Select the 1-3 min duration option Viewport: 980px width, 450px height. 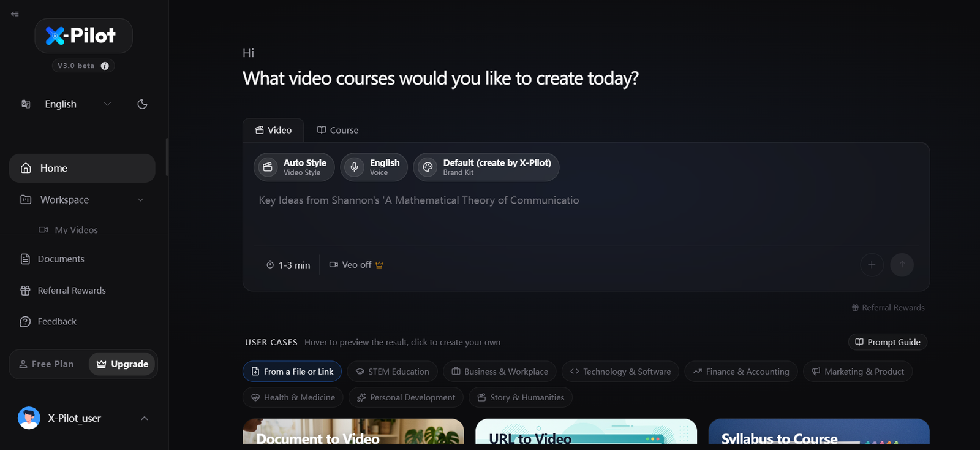pos(288,265)
